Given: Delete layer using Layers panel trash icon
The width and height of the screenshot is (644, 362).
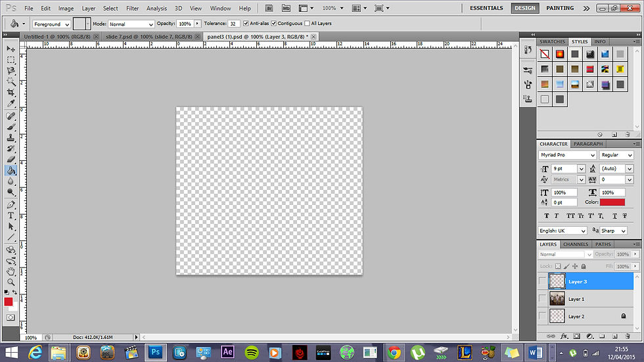Looking at the screenshot, I should (x=628, y=336).
